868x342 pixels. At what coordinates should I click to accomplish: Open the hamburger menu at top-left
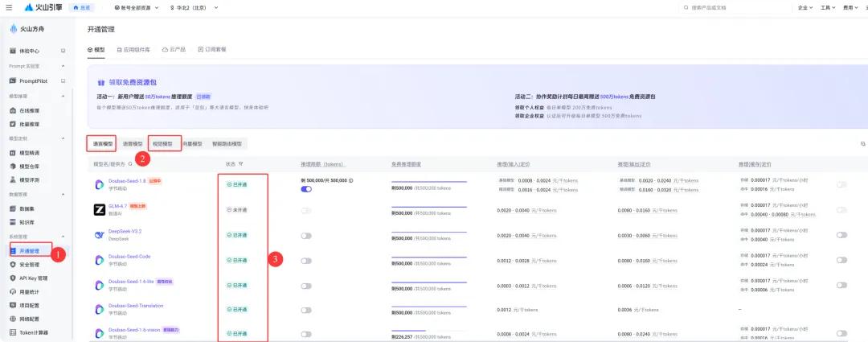point(9,7)
